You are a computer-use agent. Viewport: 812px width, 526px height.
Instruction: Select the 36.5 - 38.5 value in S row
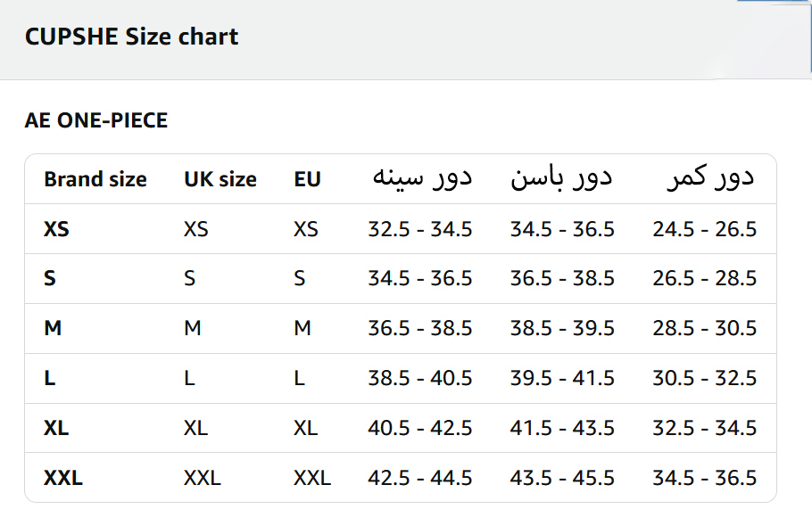(562, 278)
